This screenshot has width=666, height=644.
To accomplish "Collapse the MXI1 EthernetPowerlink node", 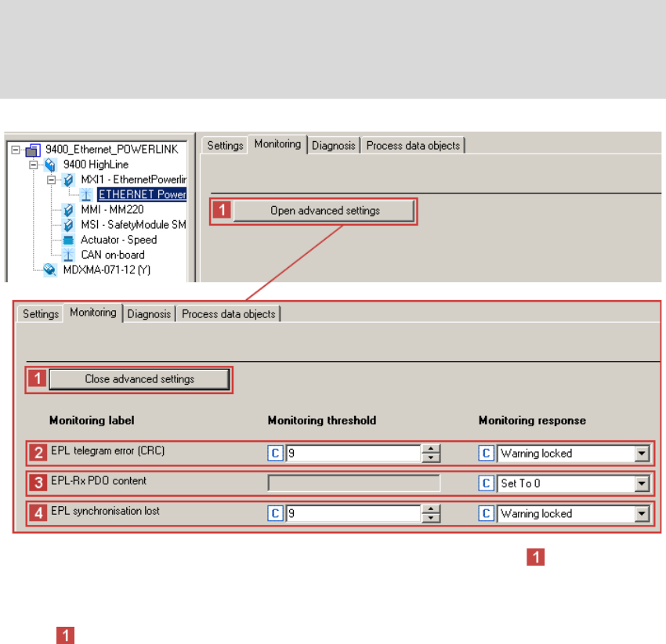I will pos(51,180).
